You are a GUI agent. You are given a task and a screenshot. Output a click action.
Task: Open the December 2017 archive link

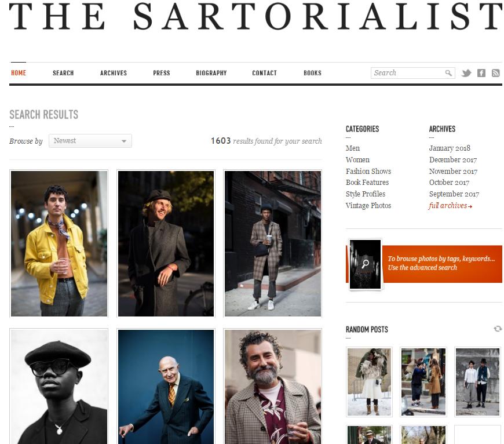(x=453, y=160)
